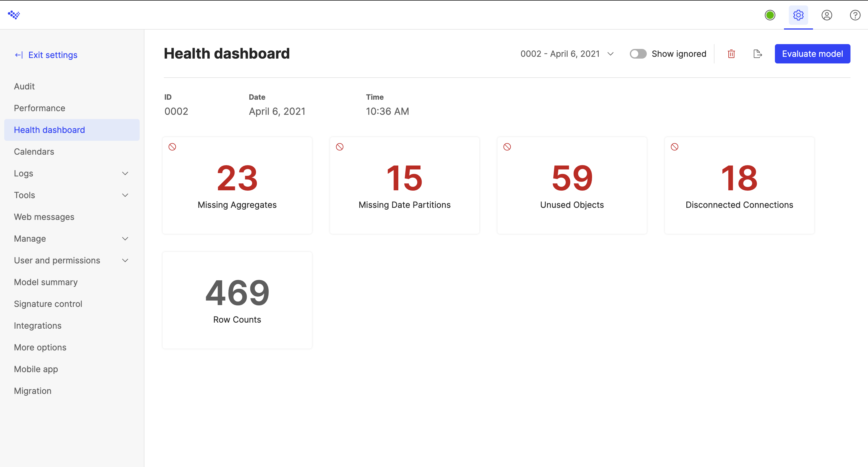This screenshot has height=467, width=868.
Task: Click the company logo in the top left
Action: 14,15
